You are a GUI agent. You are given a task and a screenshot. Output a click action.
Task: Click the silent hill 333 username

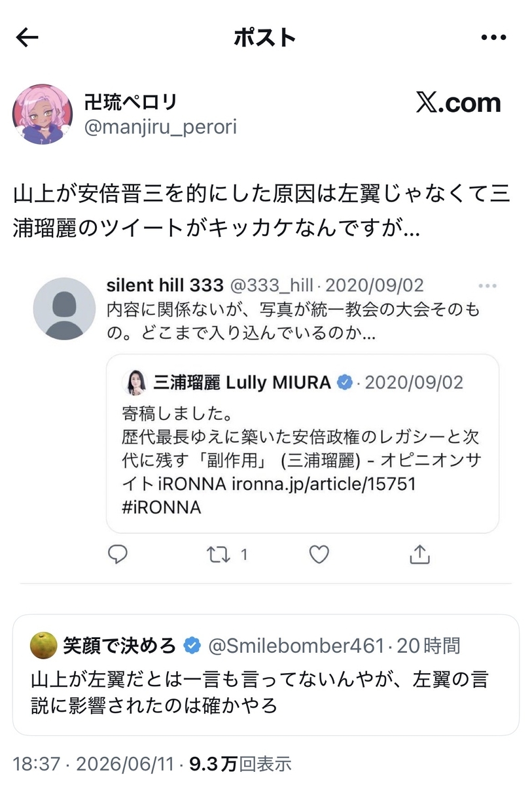pos(165,285)
